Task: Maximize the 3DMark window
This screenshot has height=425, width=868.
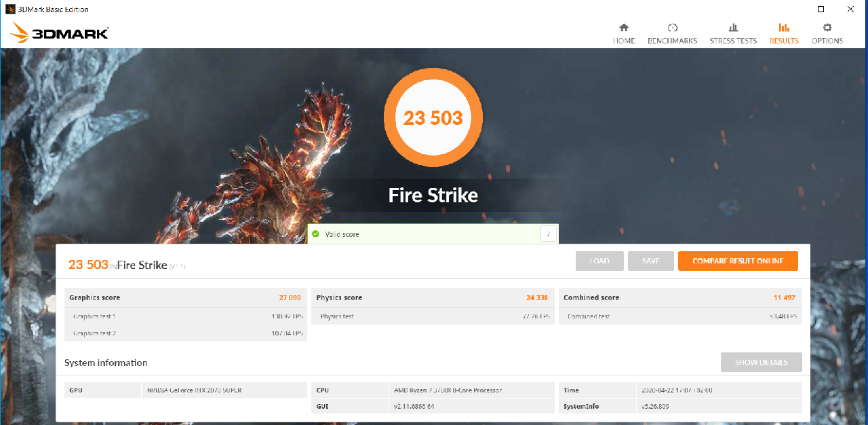Action: [821, 10]
